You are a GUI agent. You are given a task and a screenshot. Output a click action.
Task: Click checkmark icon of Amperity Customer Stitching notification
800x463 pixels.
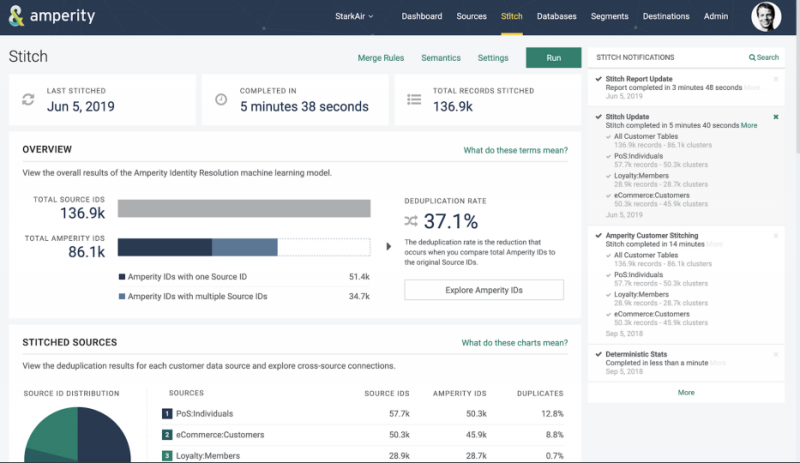coord(598,235)
